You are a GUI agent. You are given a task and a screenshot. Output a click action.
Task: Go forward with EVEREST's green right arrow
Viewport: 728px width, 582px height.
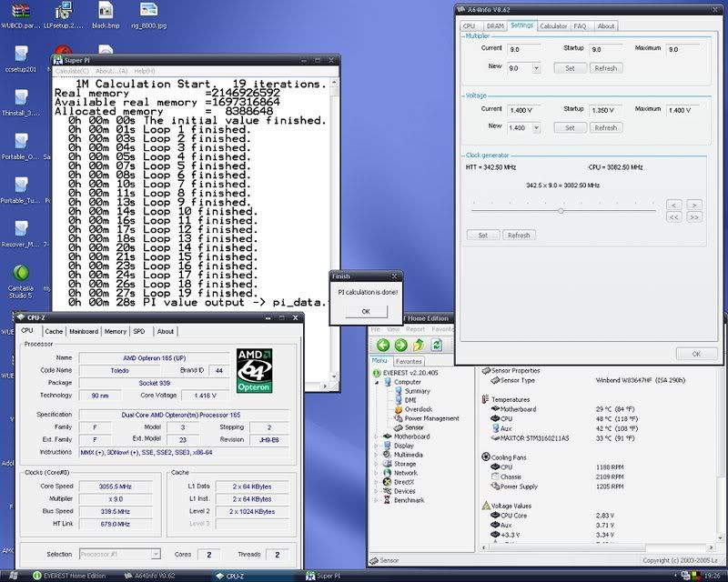400,345
